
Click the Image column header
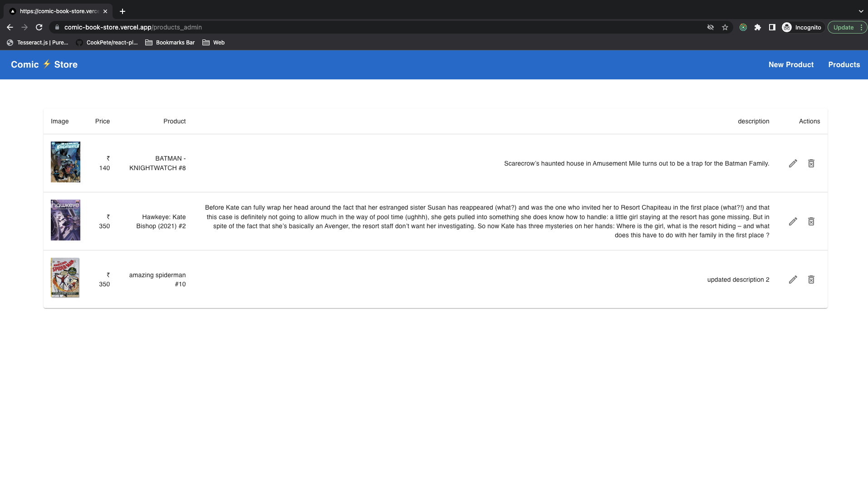(x=60, y=121)
